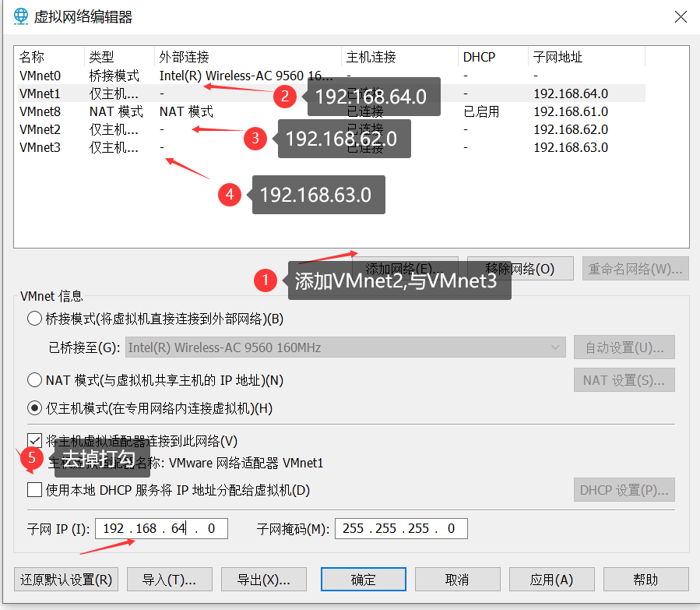Screen dimensions: 700x610
Task: Click the 已启用 DHCP cell for VMnet8
Action: pyautogui.click(x=481, y=111)
